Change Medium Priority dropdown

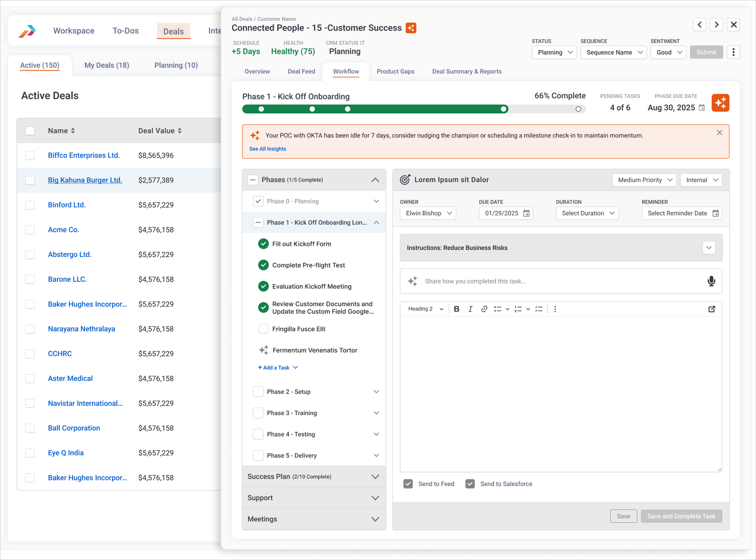(x=644, y=180)
